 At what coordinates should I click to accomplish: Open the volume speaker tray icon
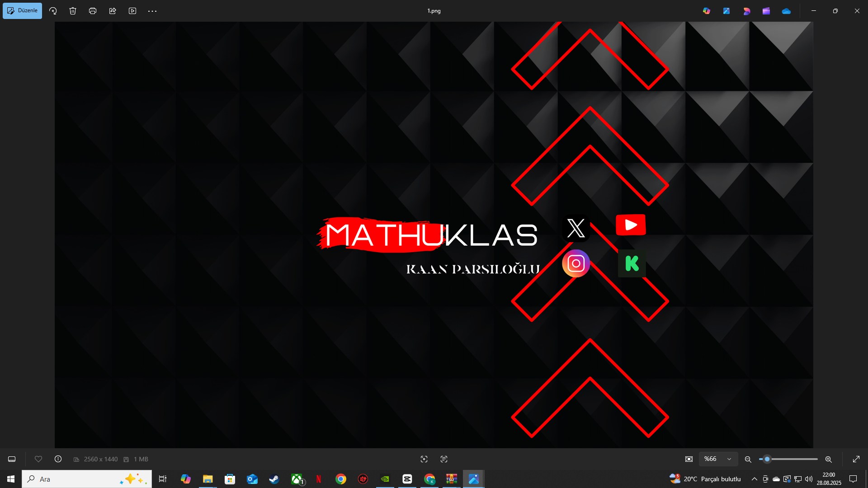tap(809, 479)
